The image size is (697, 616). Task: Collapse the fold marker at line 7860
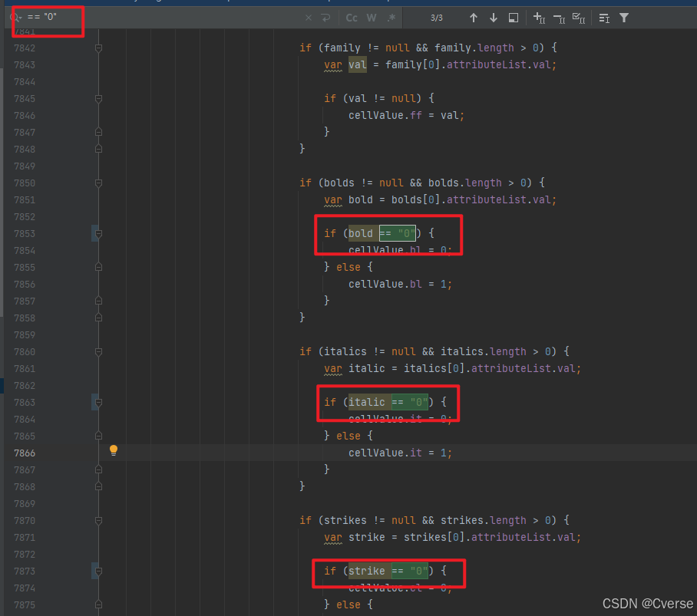[x=99, y=352]
